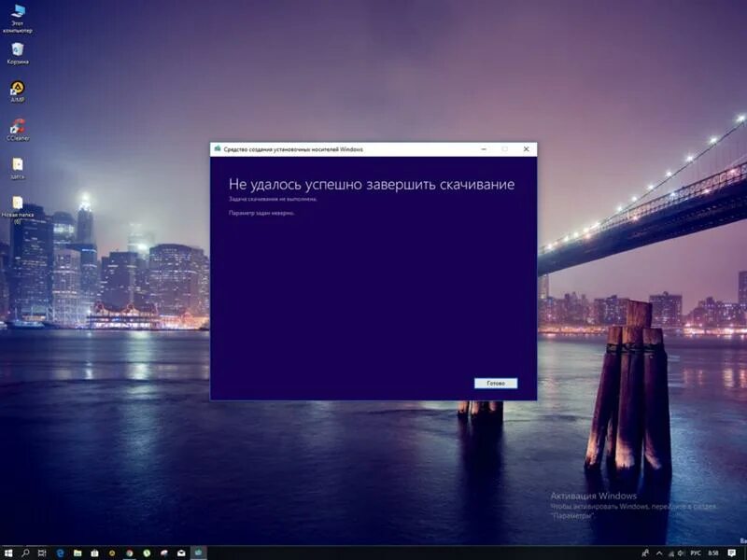
Task: Open the Windows Start menu
Action: [x=8, y=553]
